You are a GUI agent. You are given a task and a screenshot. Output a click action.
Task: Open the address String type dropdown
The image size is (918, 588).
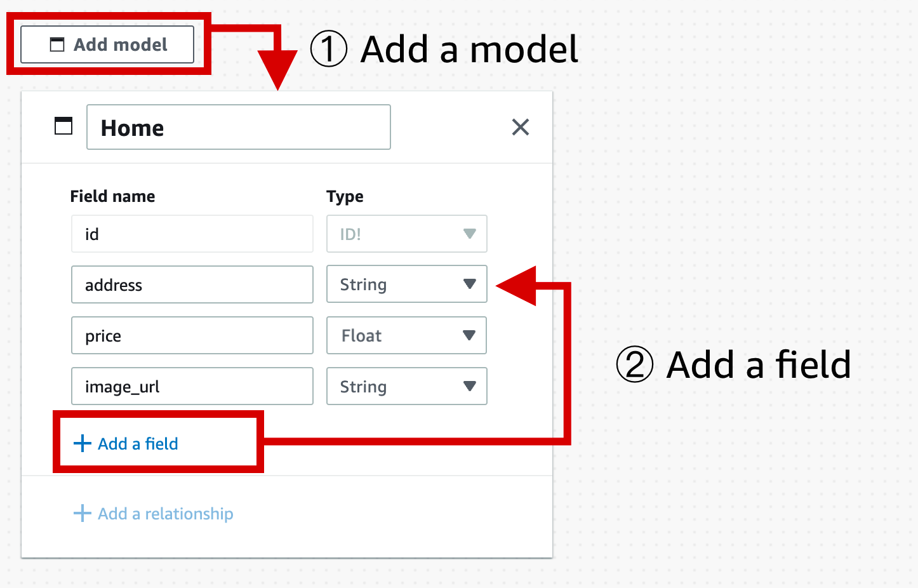point(407,284)
